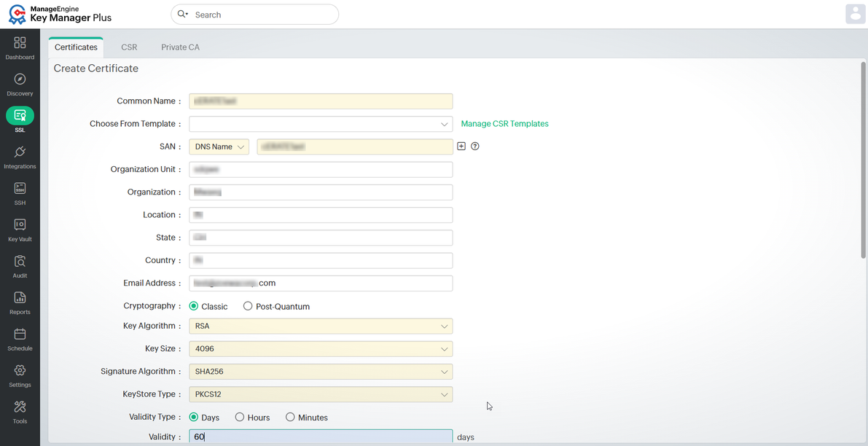The height and width of the screenshot is (446, 868).
Task: Open the Key Algorithm RSA dropdown
Action: [321, 326]
